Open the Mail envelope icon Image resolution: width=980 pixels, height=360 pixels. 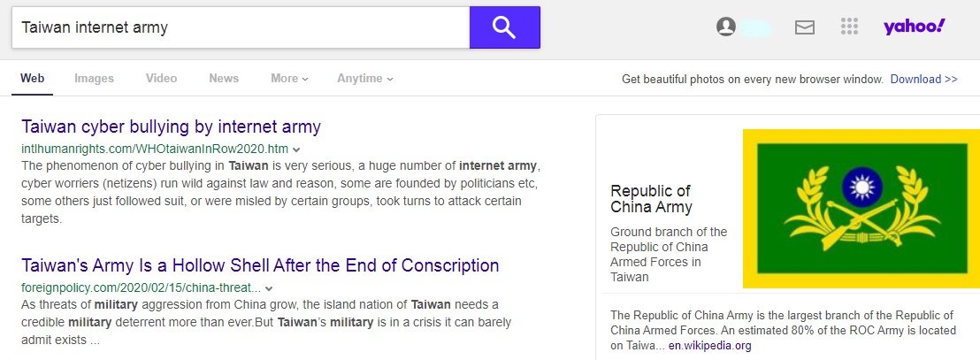click(804, 27)
